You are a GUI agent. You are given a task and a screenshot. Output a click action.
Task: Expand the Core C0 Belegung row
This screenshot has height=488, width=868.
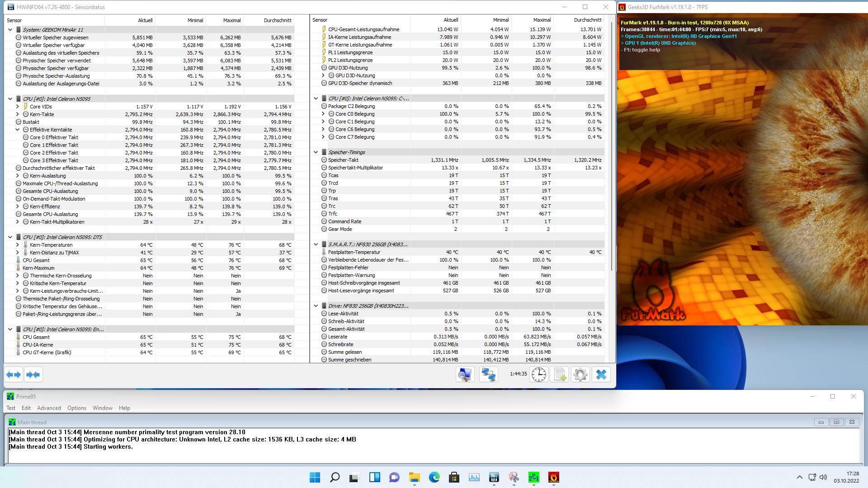pyautogui.click(x=323, y=114)
